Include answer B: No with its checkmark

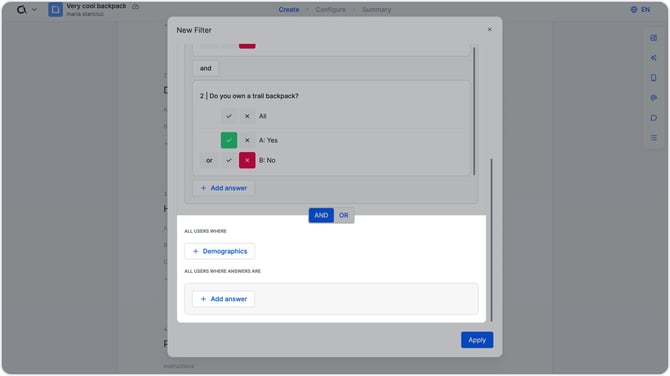(x=229, y=160)
